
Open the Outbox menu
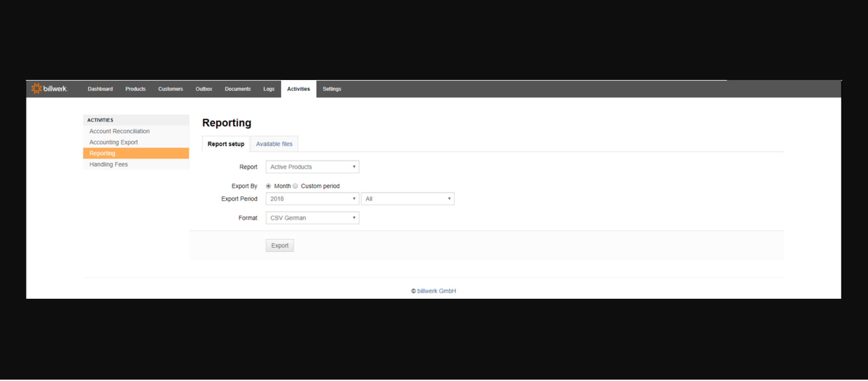(204, 89)
